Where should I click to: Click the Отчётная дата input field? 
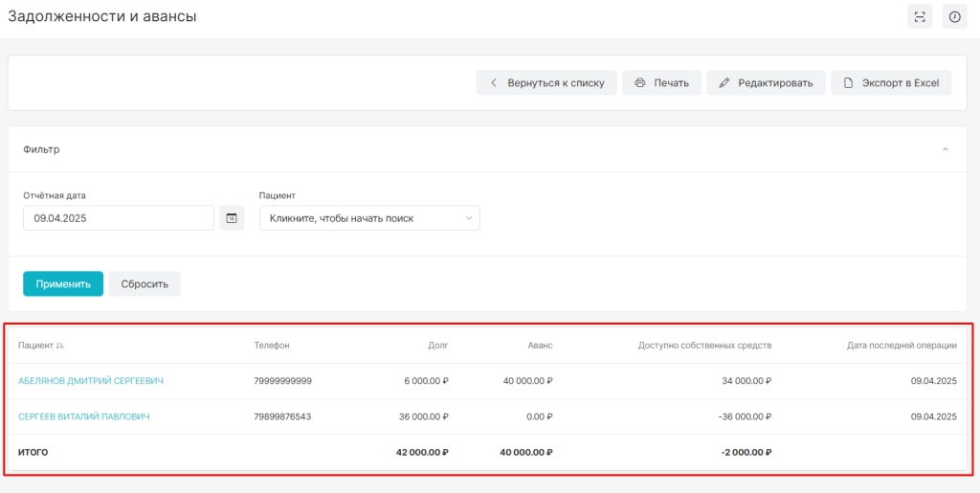(119, 218)
